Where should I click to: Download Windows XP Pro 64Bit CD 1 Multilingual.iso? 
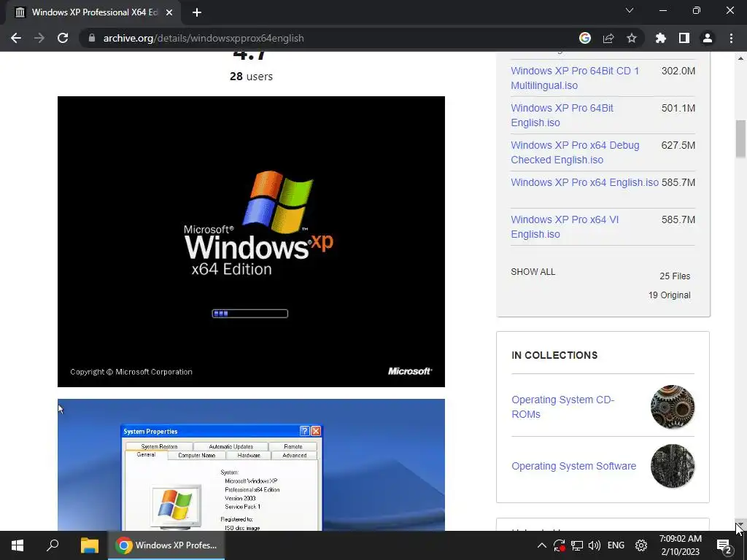tap(575, 78)
